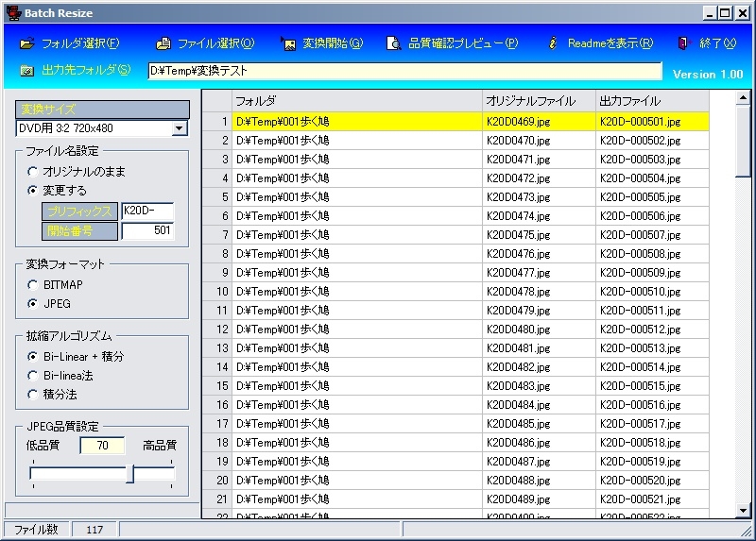Image resolution: width=756 pixels, height=541 pixels.
Task: Click the 開始番号 input field
Action: pyautogui.click(x=147, y=230)
